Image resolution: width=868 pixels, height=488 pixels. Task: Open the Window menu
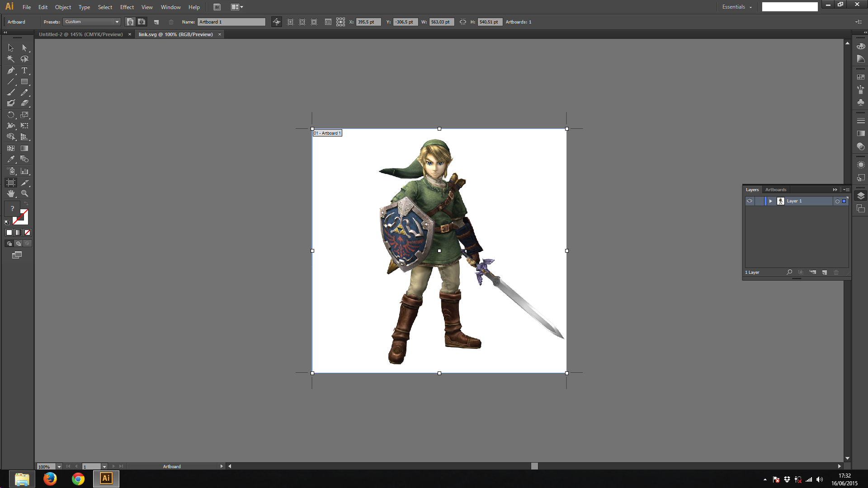point(170,7)
